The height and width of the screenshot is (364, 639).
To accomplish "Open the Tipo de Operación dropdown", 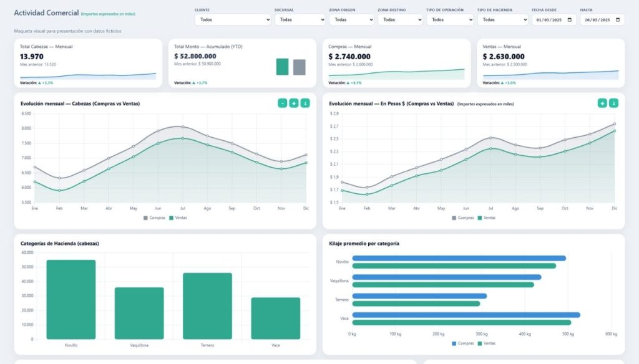I will click(x=449, y=20).
